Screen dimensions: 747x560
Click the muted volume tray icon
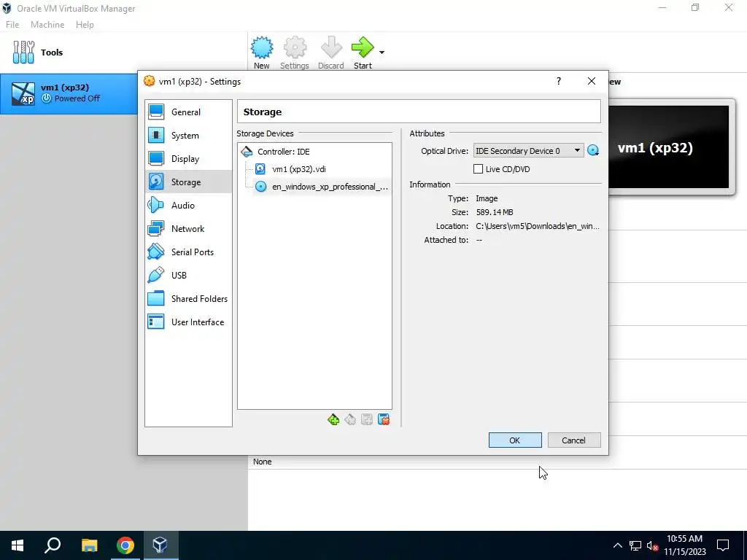point(652,545)
